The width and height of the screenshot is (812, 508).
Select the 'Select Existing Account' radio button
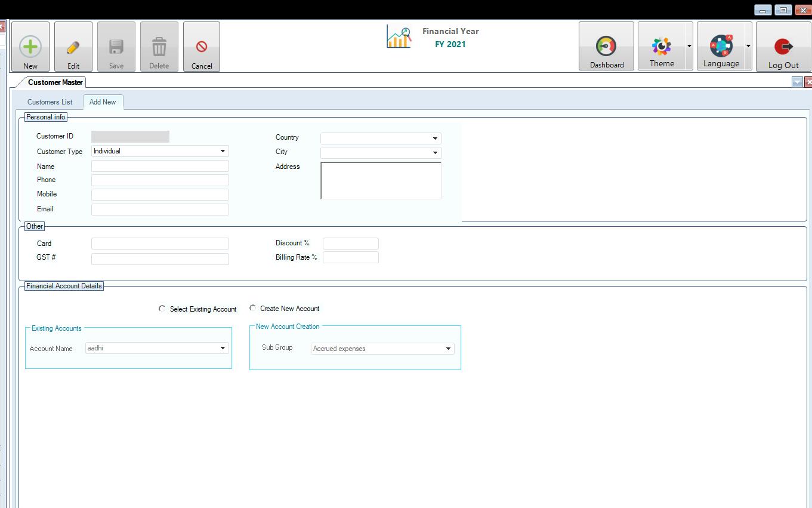coord(162,309)
